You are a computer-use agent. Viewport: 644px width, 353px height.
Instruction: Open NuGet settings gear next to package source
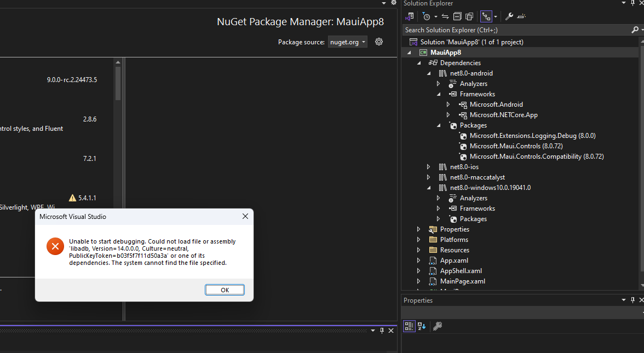coord(379,42)
